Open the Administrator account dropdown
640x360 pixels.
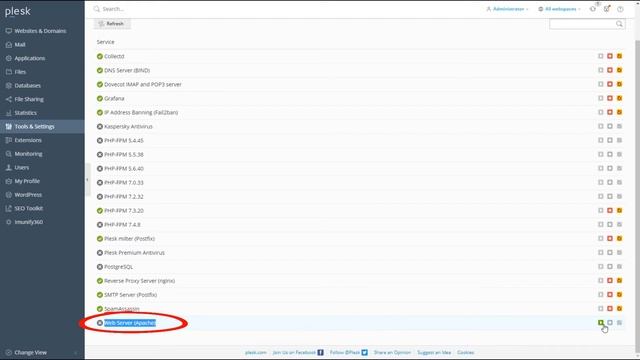507,9
